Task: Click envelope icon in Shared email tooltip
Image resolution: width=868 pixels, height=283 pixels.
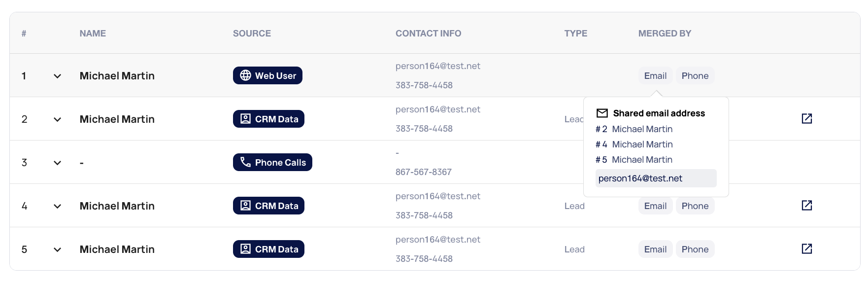Action: [602, 113]
